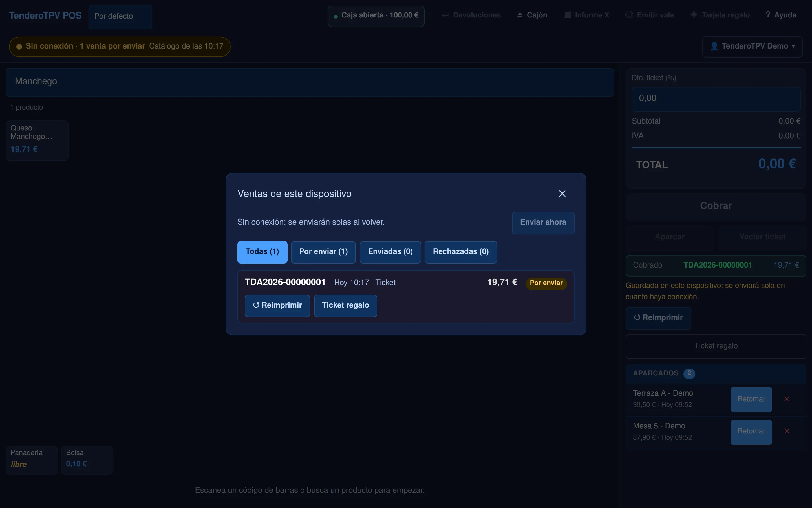This screenshot has height=508, width=812.
Task: Click the Informe X square icon
Action: click(567, 15)
